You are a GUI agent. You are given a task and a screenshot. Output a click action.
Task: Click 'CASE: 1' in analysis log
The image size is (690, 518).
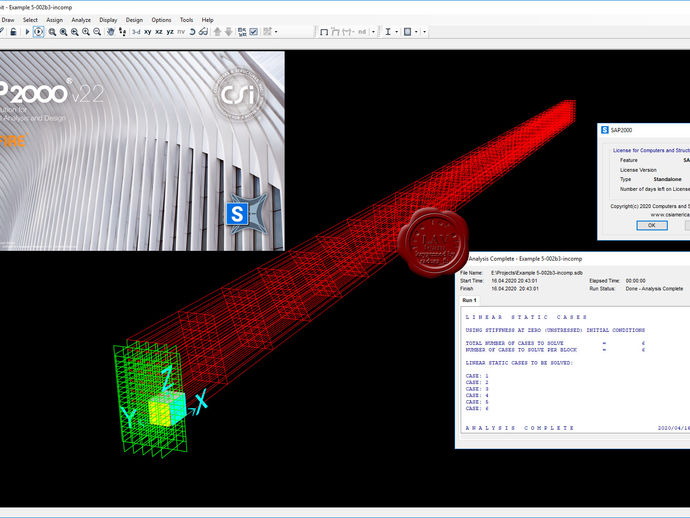(x=477, y=376)
